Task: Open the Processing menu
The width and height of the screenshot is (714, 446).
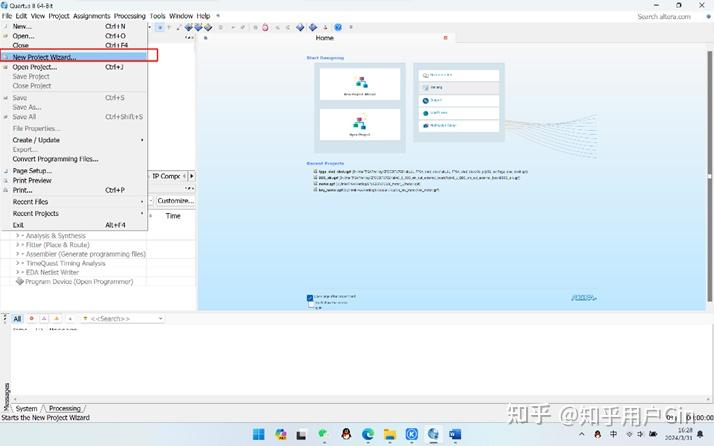Action: click(x=130, y=16)
